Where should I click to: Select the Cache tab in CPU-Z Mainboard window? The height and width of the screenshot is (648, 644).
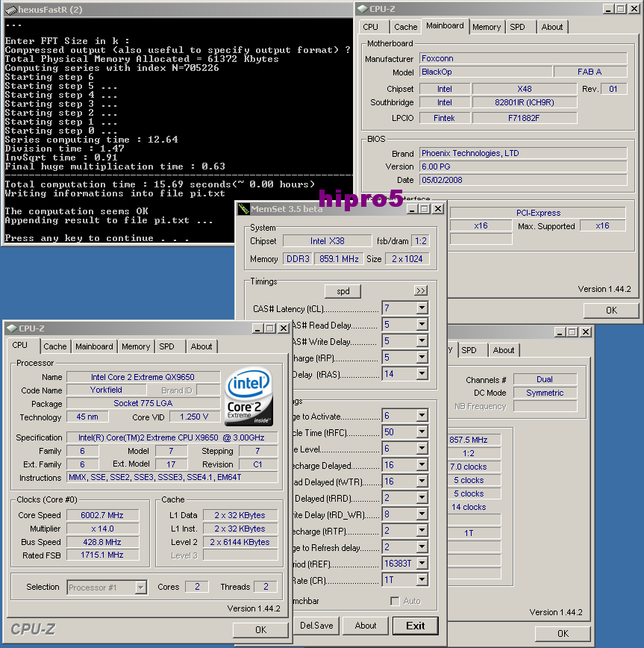[x=406, y=27]
